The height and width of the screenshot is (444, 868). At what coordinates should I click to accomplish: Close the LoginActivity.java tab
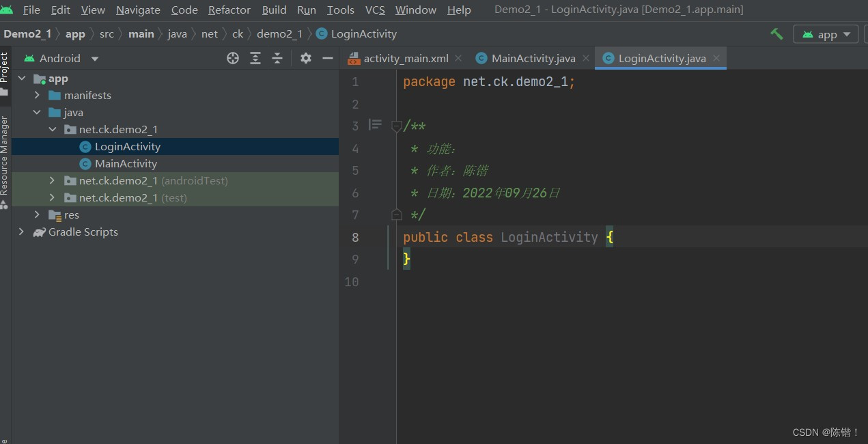pyautogui.click(x=716, y=59)
